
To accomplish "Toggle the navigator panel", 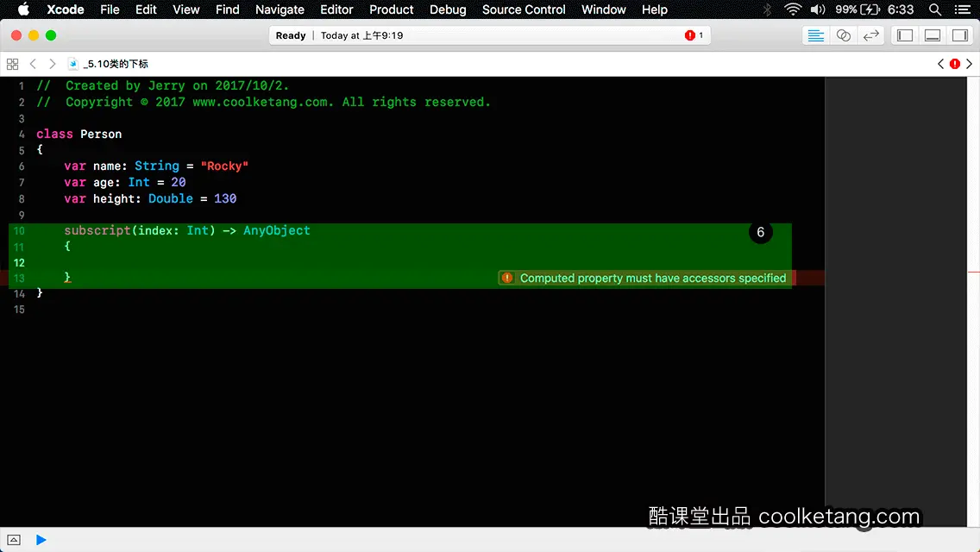I will tap(904, 35).
